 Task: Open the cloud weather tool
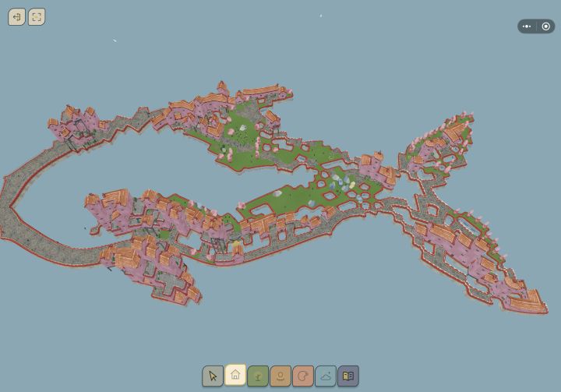[326, 376]
